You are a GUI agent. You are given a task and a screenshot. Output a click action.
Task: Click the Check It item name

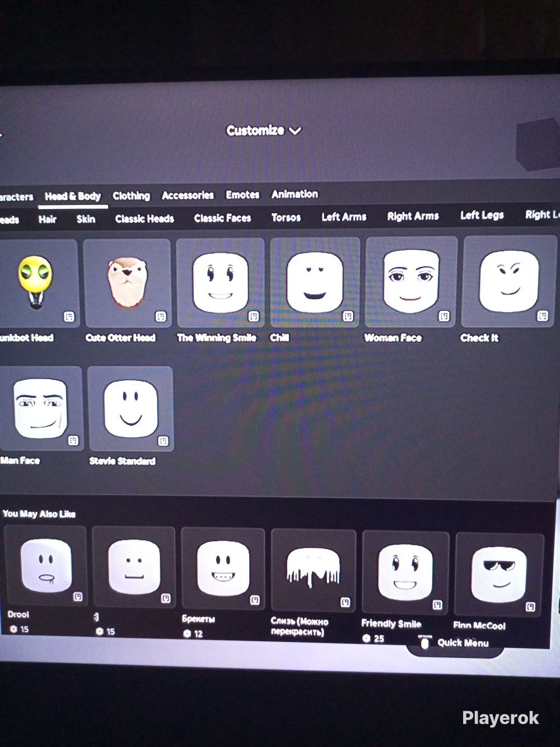coord(479,338)
